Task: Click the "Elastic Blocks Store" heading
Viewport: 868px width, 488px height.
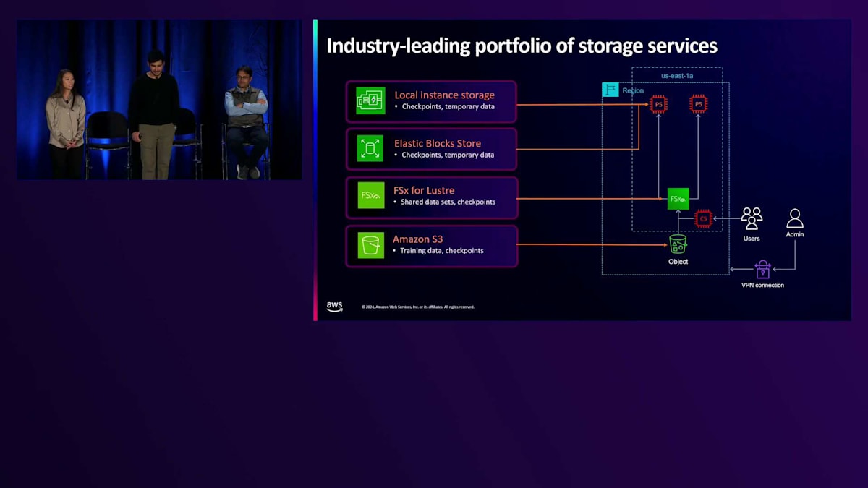Action: pyautogui.click(x=437, y=143)
